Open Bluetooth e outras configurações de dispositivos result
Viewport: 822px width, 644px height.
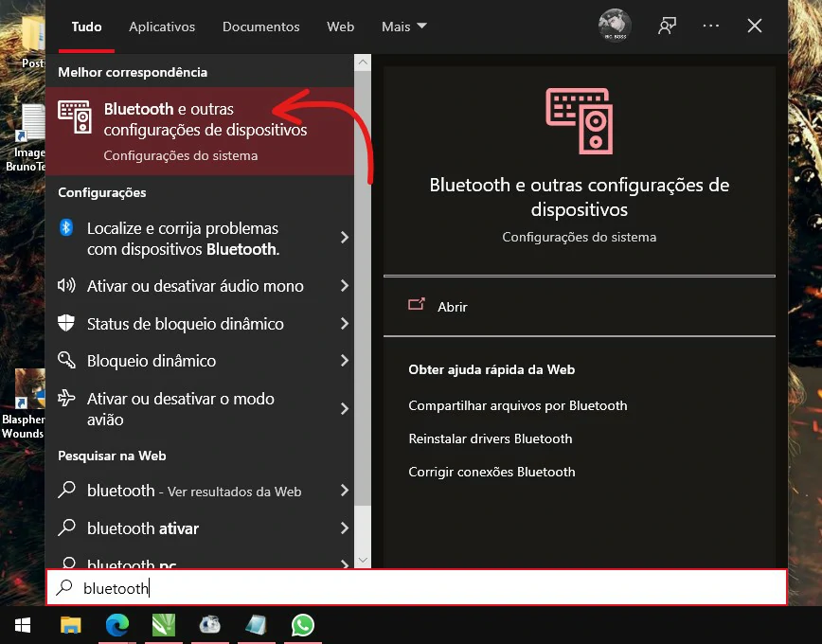tap(199, 131)
